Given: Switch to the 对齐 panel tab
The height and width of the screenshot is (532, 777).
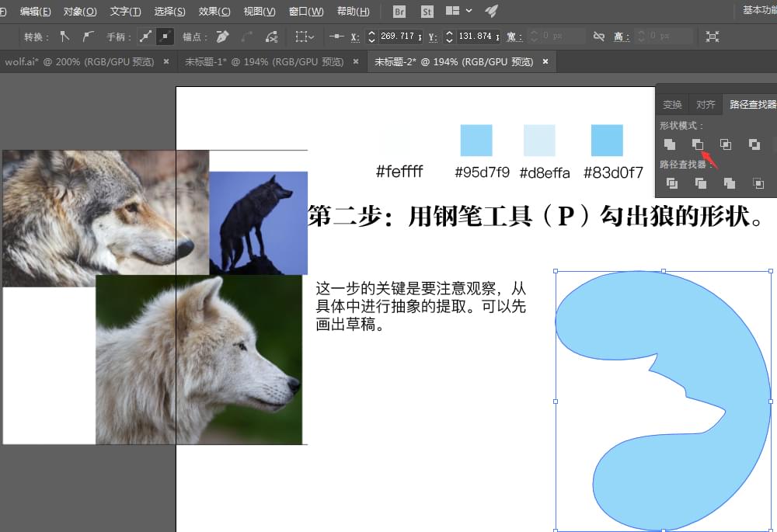Looking at the screenshot, I should (706, 105).
